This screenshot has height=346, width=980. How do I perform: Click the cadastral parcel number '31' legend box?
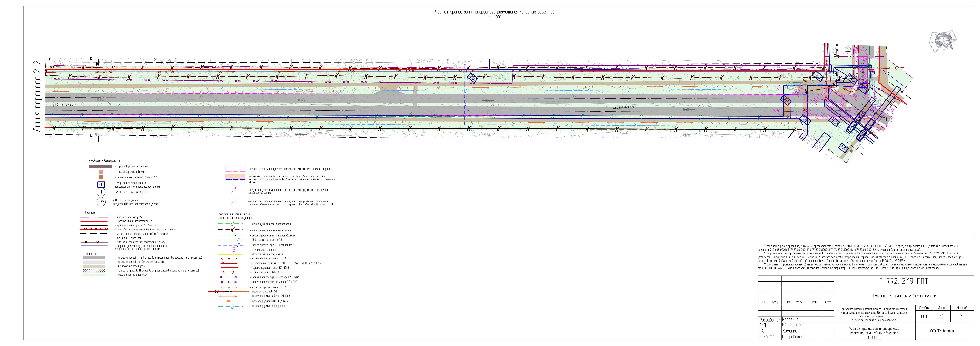[101, 184]
